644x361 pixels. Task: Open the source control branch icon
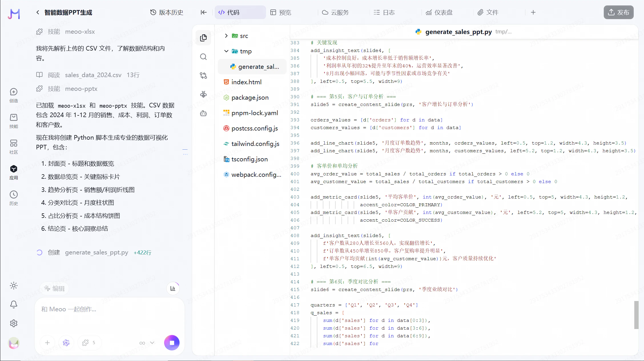coord(203,76)
